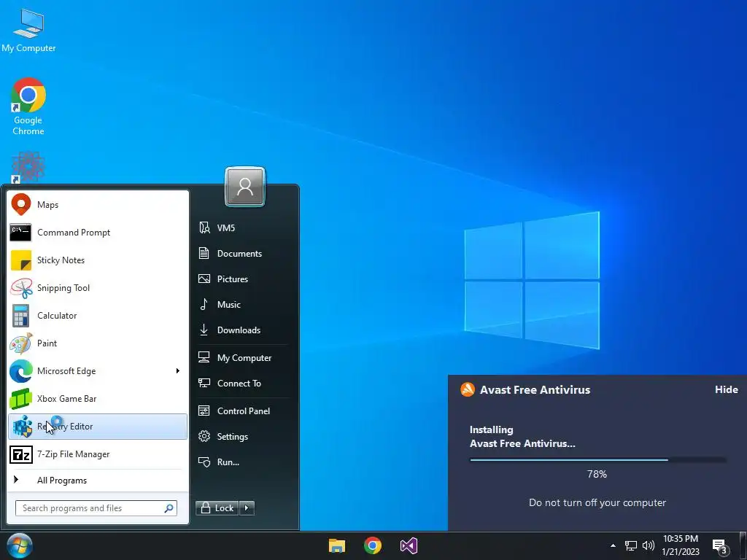Launch 7-Zip File Manager

point(98,454)
